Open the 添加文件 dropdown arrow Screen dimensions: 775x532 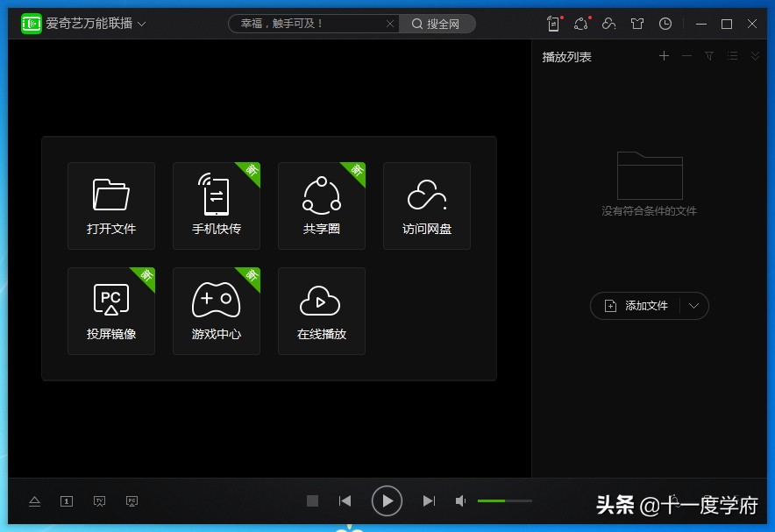[x=693, y=306]
